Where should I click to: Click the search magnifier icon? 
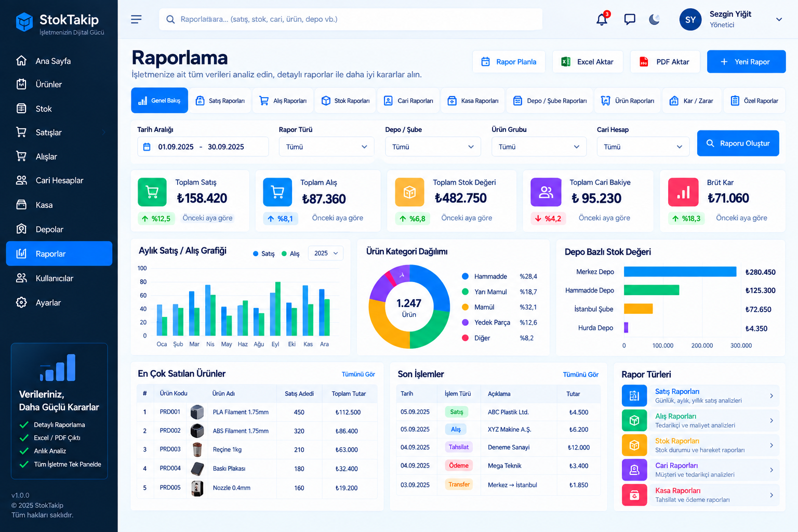(x=170, y=19)
